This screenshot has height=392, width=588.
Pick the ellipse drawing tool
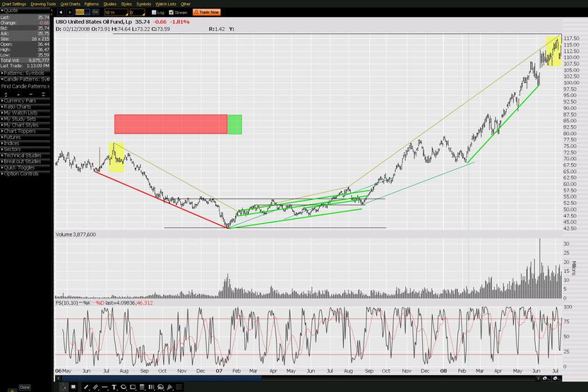click(x=124, y=387)
